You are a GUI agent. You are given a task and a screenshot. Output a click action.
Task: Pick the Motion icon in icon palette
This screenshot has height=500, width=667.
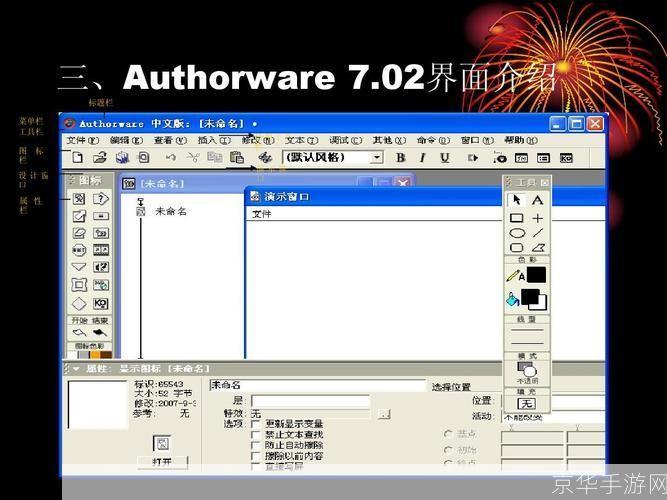79,216
